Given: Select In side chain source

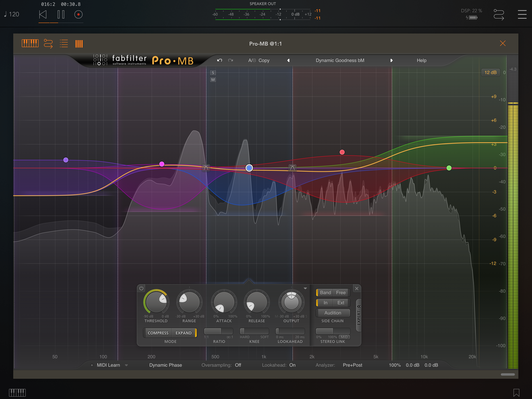Looking at the screenshot, I should (325, 303).
